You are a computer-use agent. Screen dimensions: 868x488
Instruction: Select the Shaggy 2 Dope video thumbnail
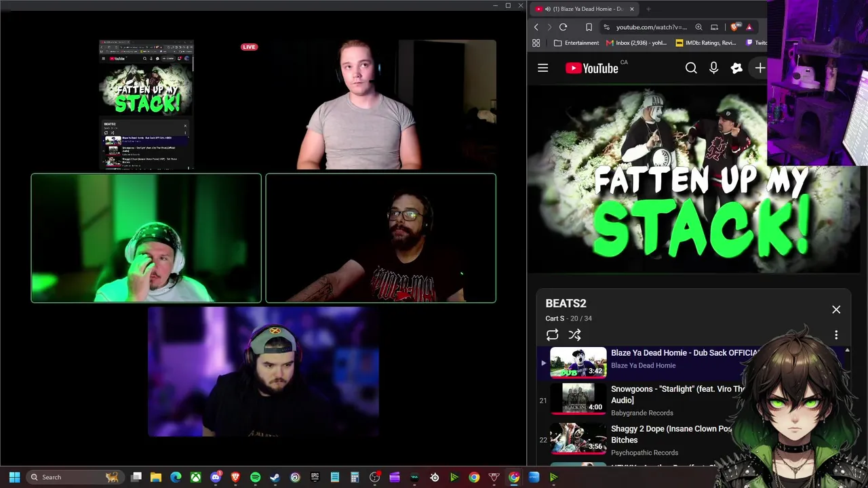[x=578, y=439]
